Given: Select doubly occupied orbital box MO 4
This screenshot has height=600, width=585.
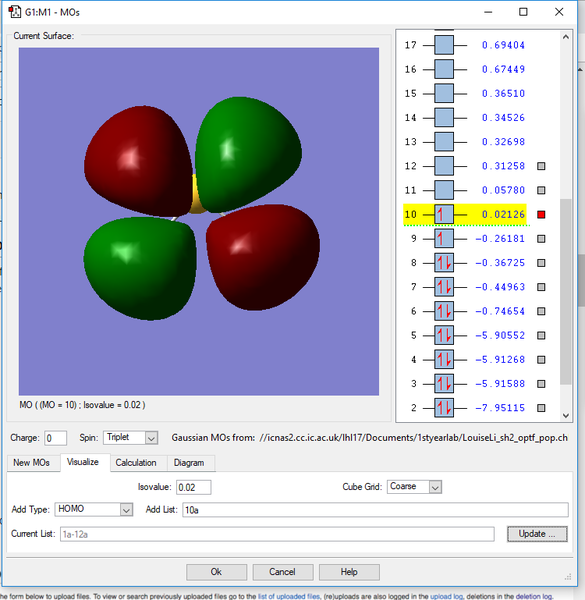Looking at the screenshot, I should 444,360.
